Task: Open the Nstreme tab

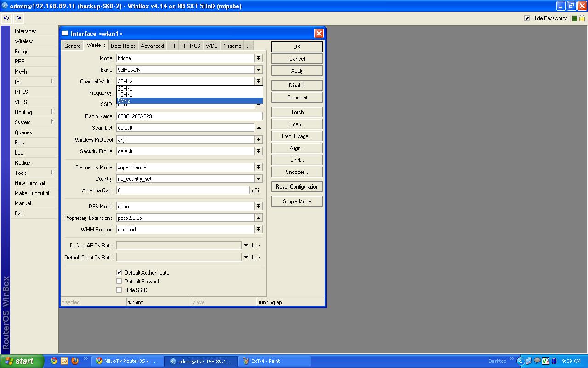Action: pos(232,46)
